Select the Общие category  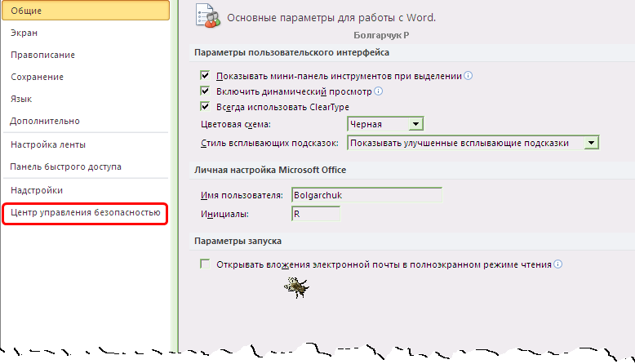pos(86,11)
